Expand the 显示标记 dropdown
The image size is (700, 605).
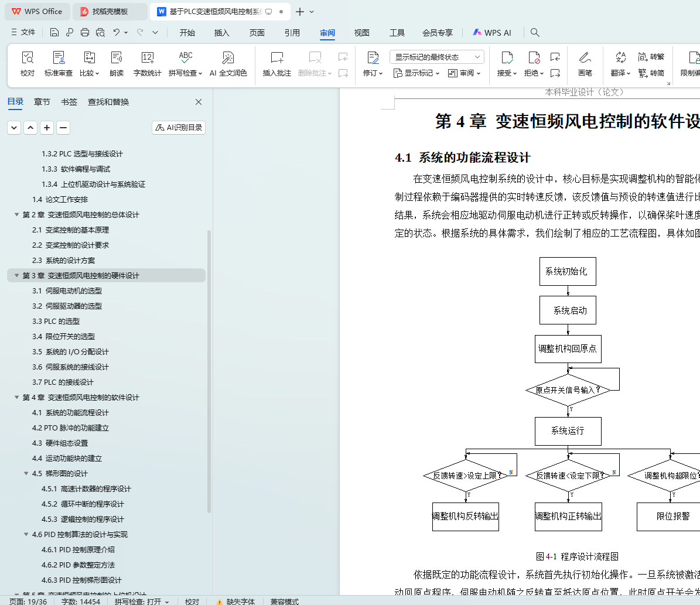[416, 73]
